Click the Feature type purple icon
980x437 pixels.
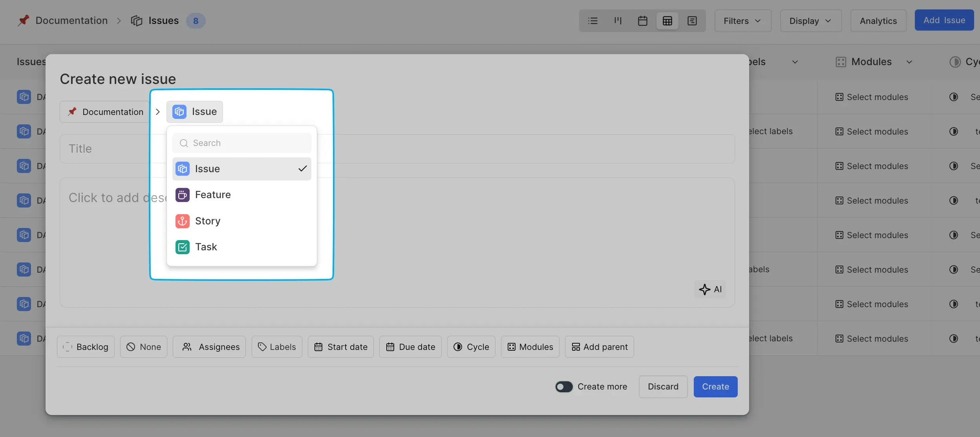[182, 195]
